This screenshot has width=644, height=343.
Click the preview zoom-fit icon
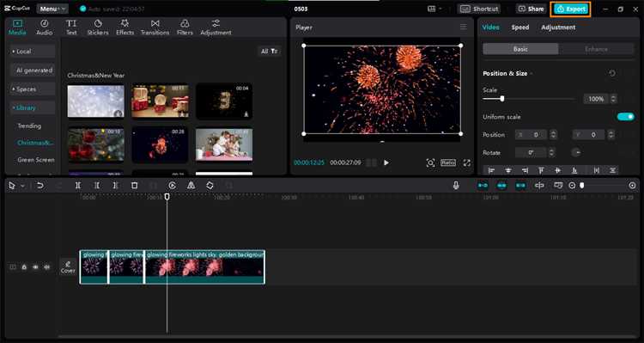(x=430, y=162)
